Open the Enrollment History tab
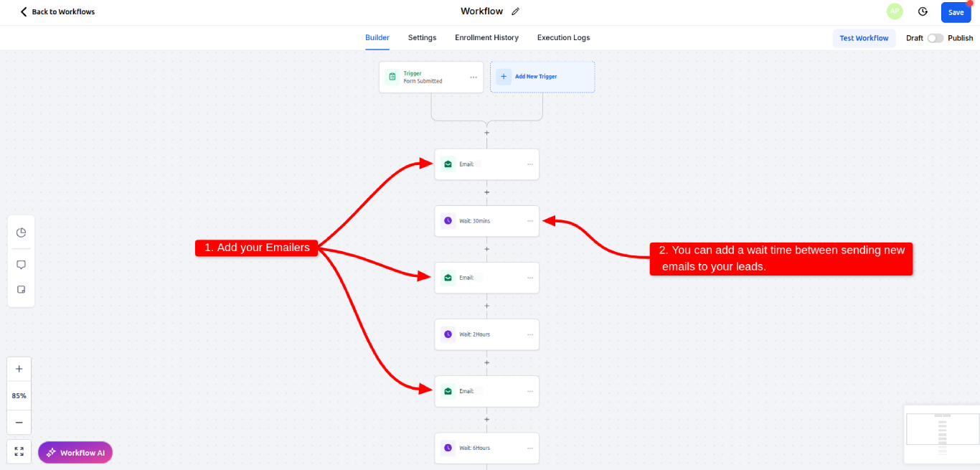The width and height of the screenshot is (980, 470). pos(486,37)
